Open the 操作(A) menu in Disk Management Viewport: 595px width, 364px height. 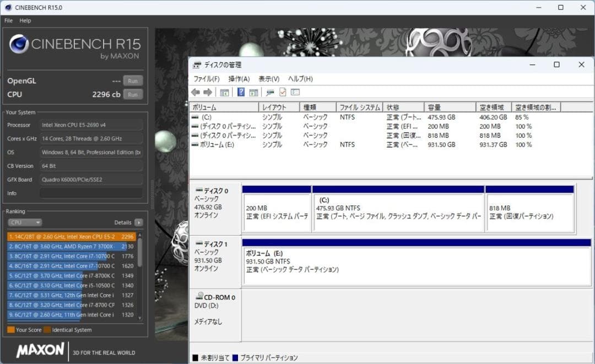point(238,79)
